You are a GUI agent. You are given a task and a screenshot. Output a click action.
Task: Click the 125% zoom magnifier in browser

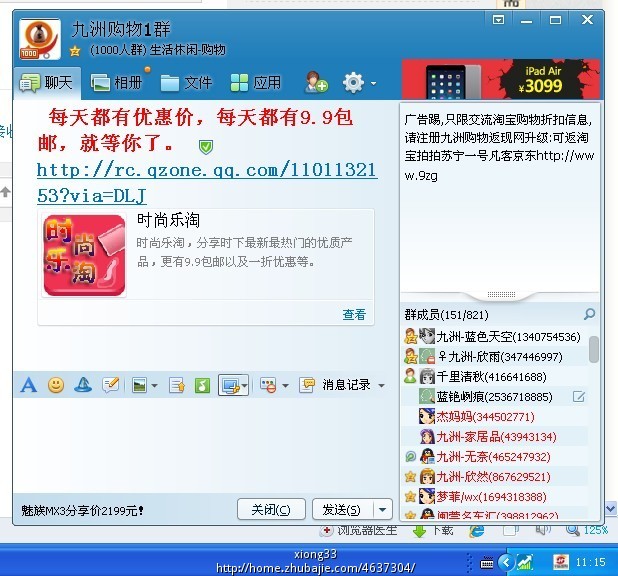point(572,530)
